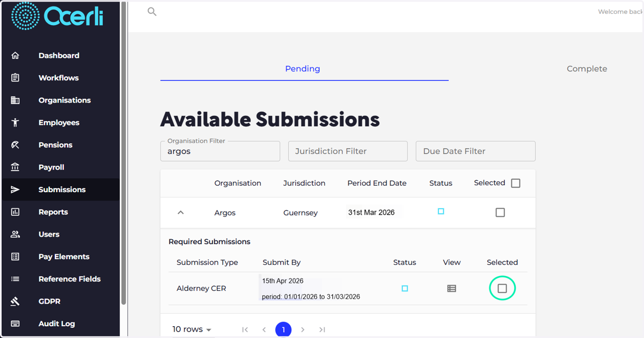Open the 10 rows per-page dropdown

[192, 329]
